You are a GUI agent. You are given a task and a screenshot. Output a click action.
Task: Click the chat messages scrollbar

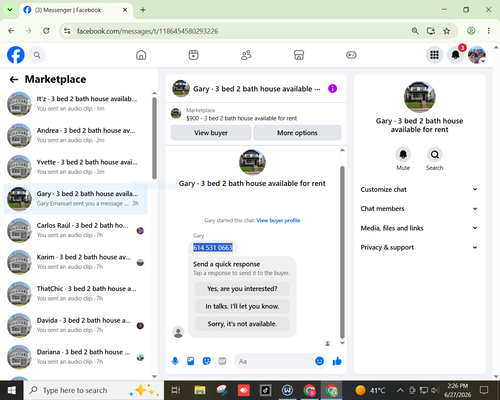pos(342,252)
